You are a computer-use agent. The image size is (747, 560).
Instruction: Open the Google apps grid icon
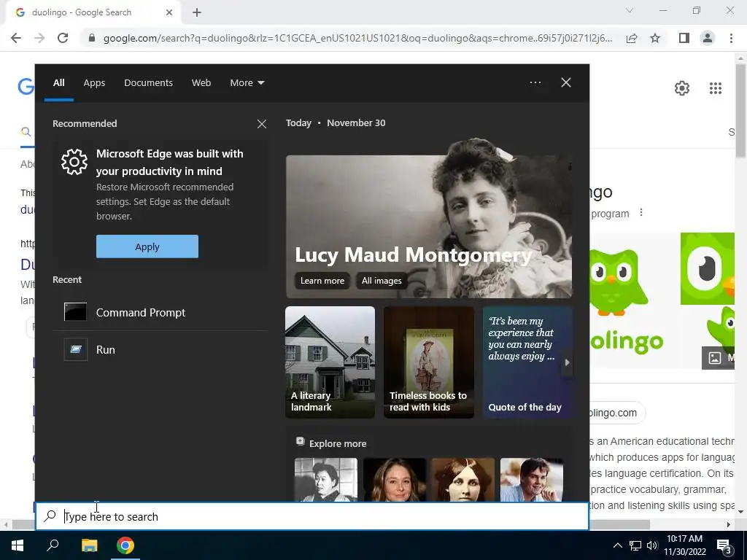716,88
